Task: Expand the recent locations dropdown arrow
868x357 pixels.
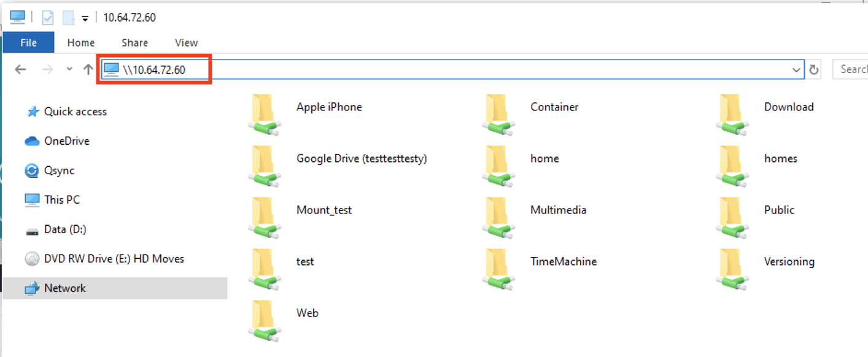Action: click(69, 69)
